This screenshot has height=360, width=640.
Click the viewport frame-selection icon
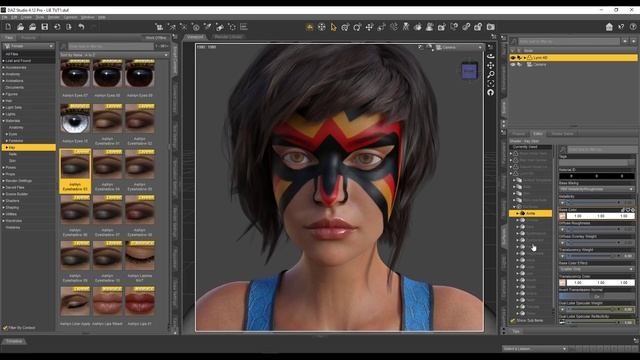point(491,83)
